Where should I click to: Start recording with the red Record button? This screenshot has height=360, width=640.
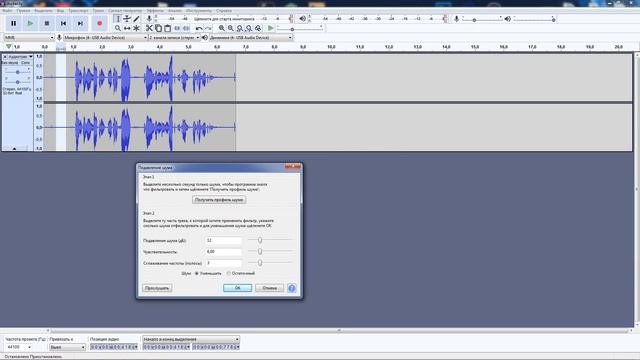coord(99,23)
